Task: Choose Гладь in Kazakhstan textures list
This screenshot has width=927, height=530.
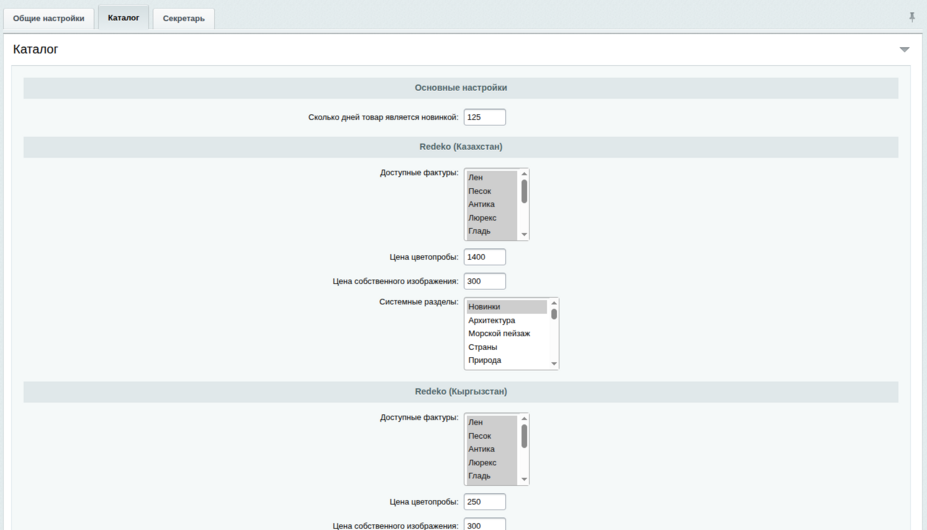Action: point(491,232)
